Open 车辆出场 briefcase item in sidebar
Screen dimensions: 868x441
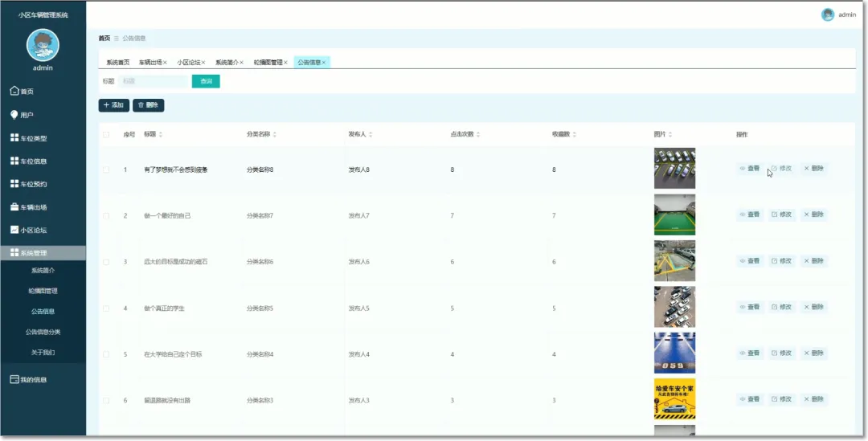29,207
